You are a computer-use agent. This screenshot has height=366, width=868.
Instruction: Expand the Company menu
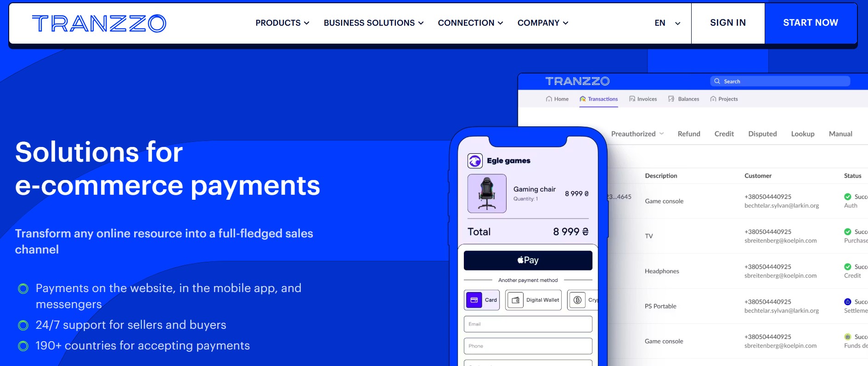(543, 23)
